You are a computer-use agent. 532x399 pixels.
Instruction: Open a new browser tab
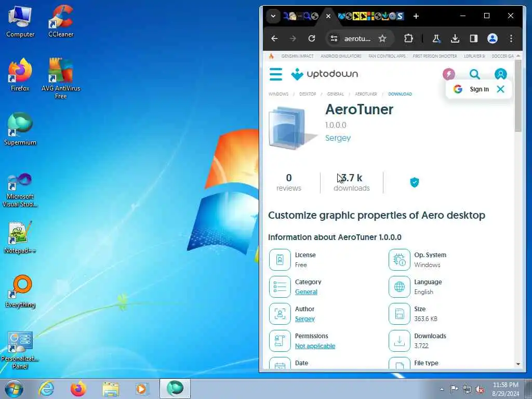[x=416, y=16]
